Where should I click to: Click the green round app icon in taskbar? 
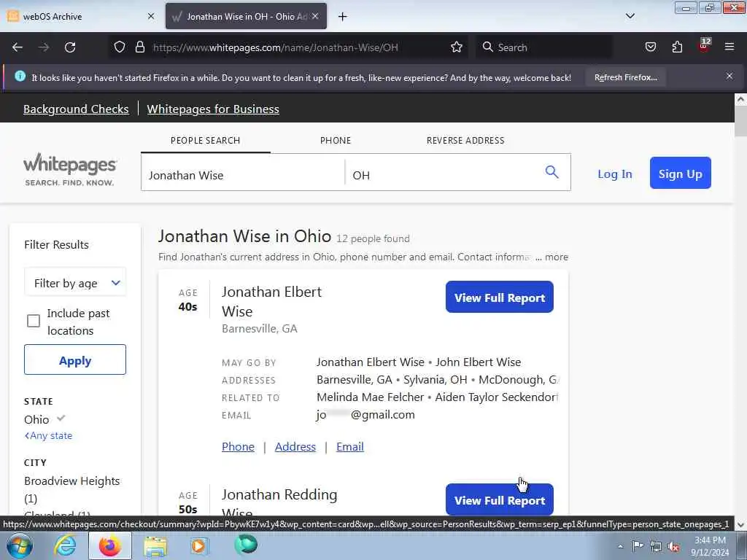point(246,545)
